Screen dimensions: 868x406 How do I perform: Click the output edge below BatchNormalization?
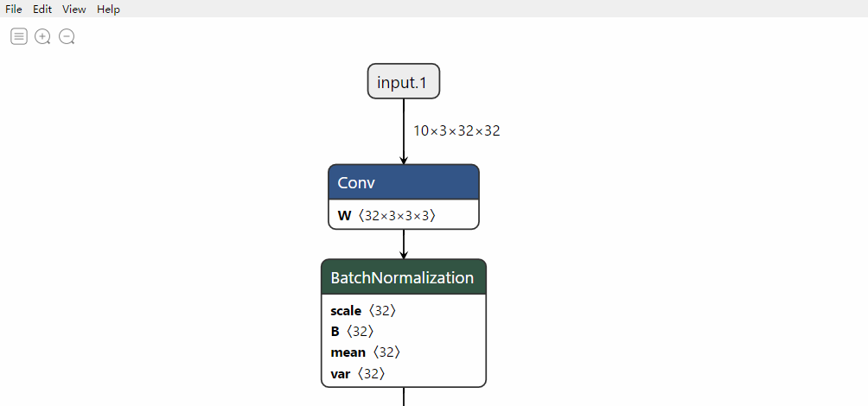coord(404,396)
